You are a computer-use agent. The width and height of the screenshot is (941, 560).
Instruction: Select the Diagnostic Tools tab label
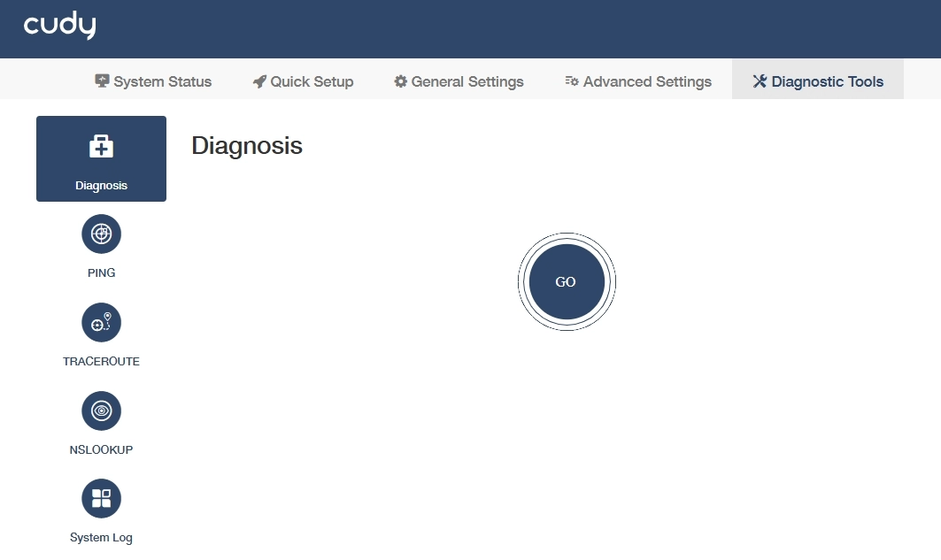[828, 81]
